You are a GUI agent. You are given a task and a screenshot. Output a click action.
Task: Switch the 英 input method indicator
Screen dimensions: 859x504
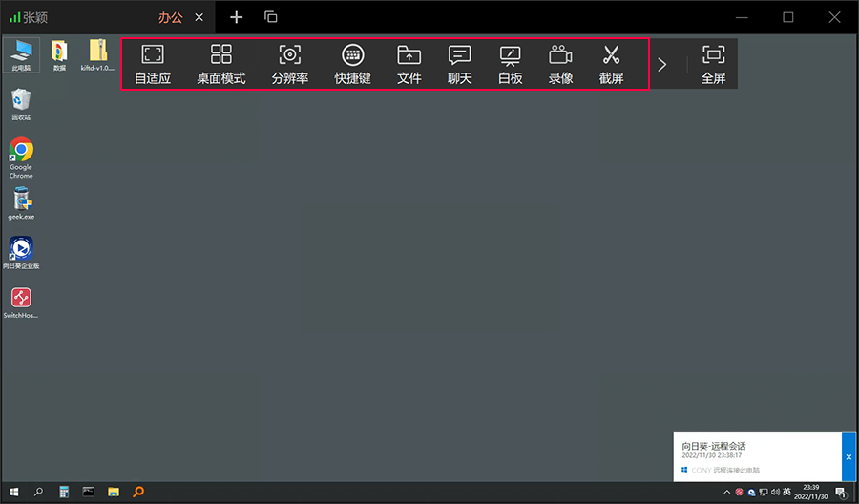pos(786,492)
